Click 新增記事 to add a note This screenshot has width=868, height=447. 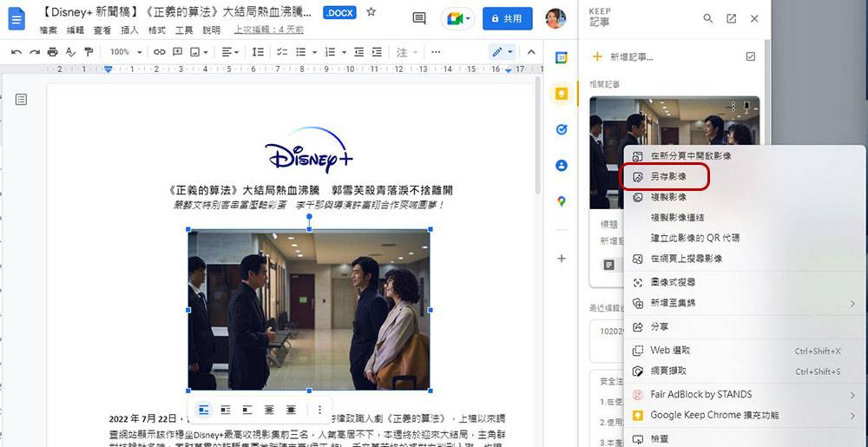click(631, 56)
